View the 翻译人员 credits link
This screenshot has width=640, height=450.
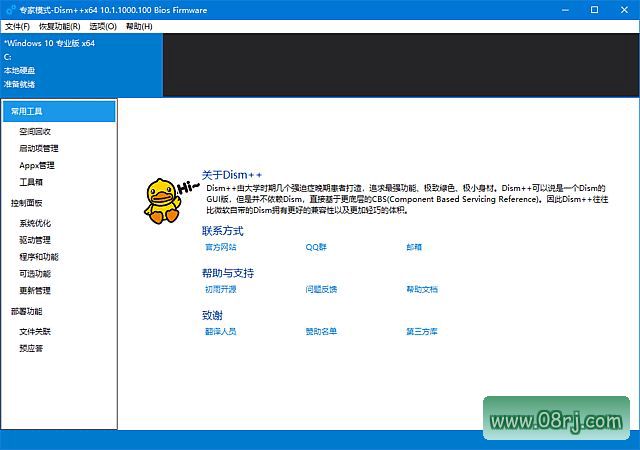[x=221, y=331]
